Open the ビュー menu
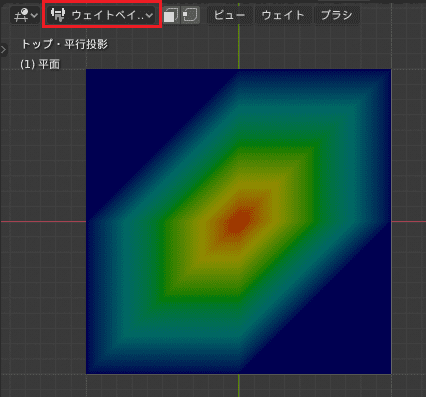 (229, 15)
